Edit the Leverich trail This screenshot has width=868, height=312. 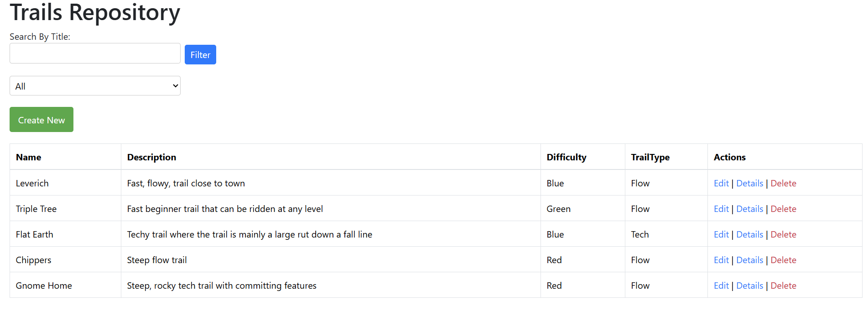(721, 183)
